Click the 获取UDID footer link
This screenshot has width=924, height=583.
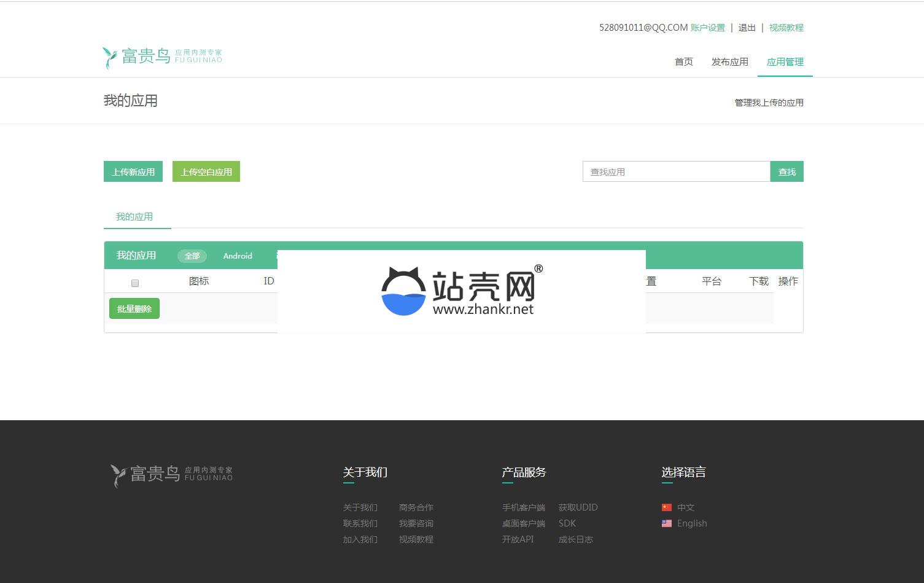pos(578,507)
